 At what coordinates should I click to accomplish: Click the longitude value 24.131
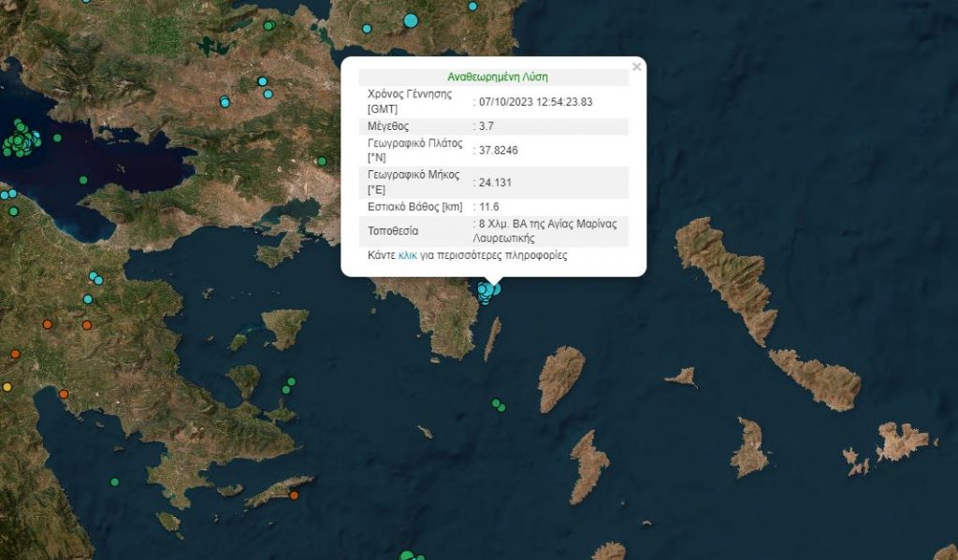click(x=494, y=182)
